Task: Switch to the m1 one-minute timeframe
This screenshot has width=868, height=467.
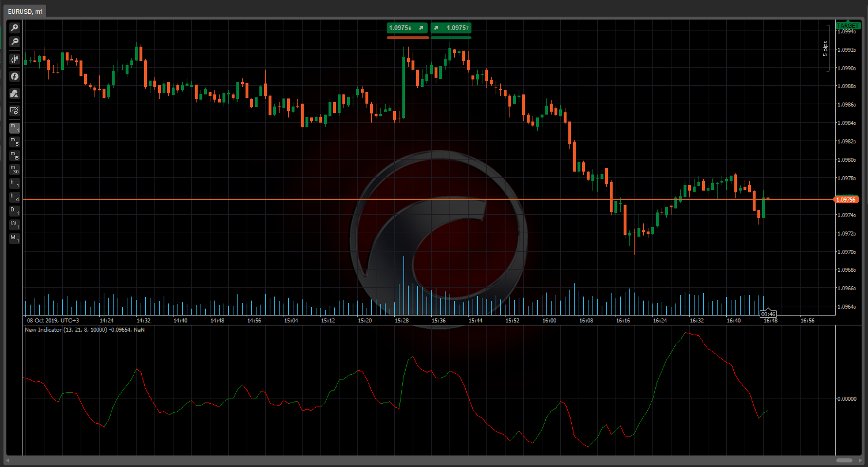Action: click(14, 128)
